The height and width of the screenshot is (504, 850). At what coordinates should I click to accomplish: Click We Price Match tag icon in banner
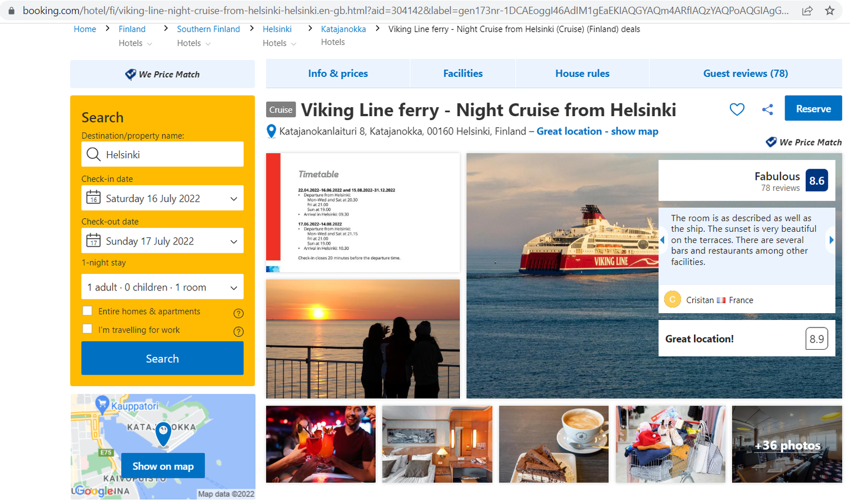(x=131, y=74)
